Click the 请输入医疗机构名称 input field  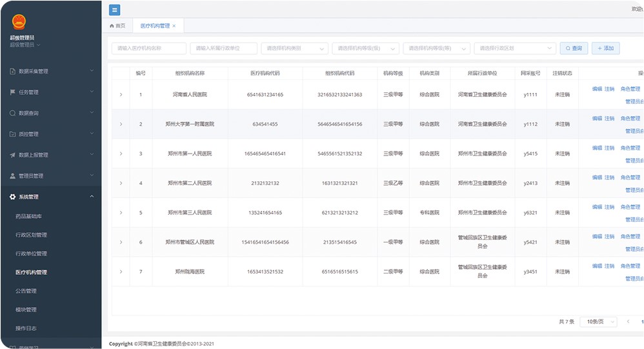[x=148, y=48]
